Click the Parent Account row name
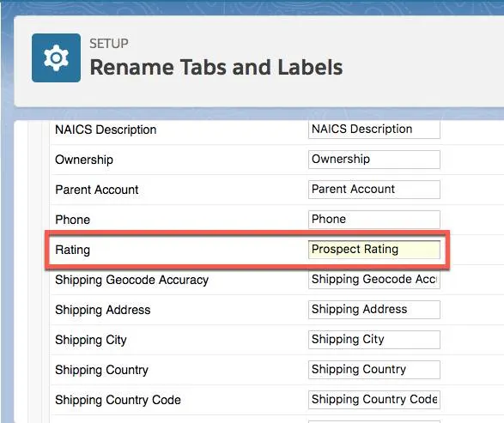The height and width of the screenshot is (423, 504). (x=97, y=190)
